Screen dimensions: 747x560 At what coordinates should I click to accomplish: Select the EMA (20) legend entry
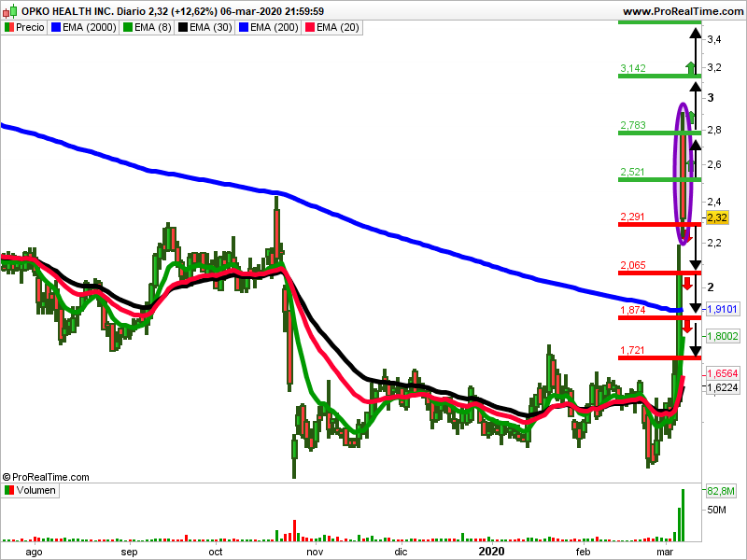(x=332, y=28)
